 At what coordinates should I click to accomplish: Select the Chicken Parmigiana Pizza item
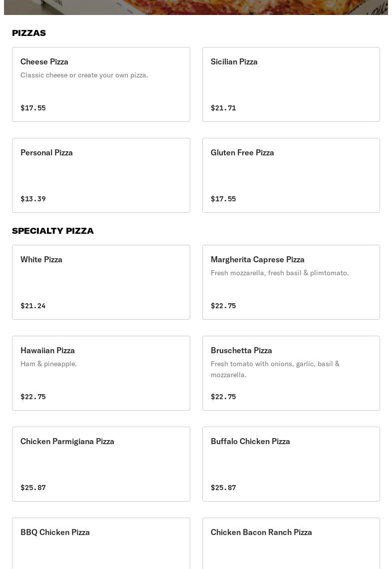[101, 464]
